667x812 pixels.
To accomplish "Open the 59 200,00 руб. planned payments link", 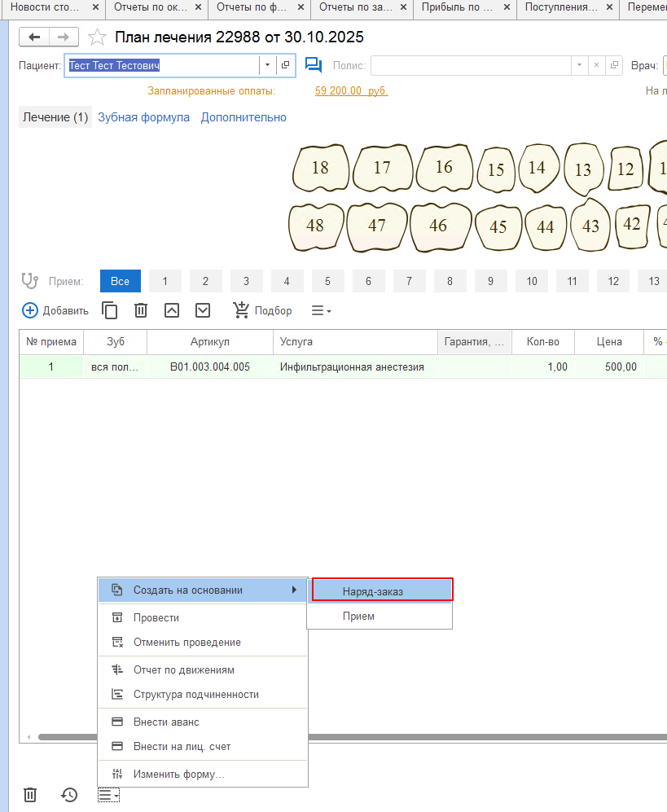I will click(x=352, y=90).
